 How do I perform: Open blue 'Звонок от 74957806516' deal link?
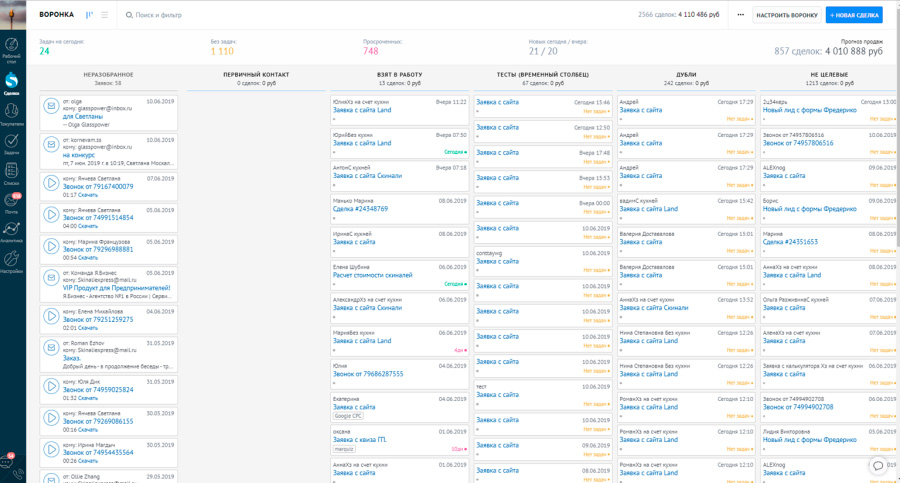798,143
